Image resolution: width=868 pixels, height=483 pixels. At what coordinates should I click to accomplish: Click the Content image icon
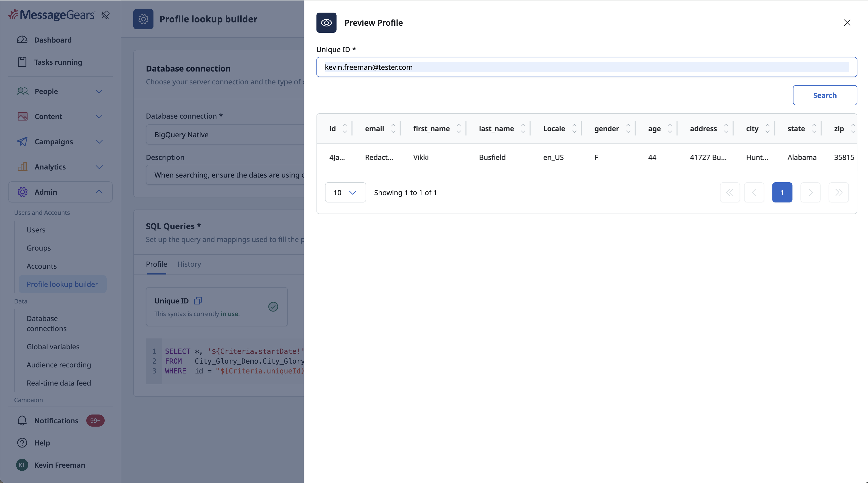click(x=22, y=116)
